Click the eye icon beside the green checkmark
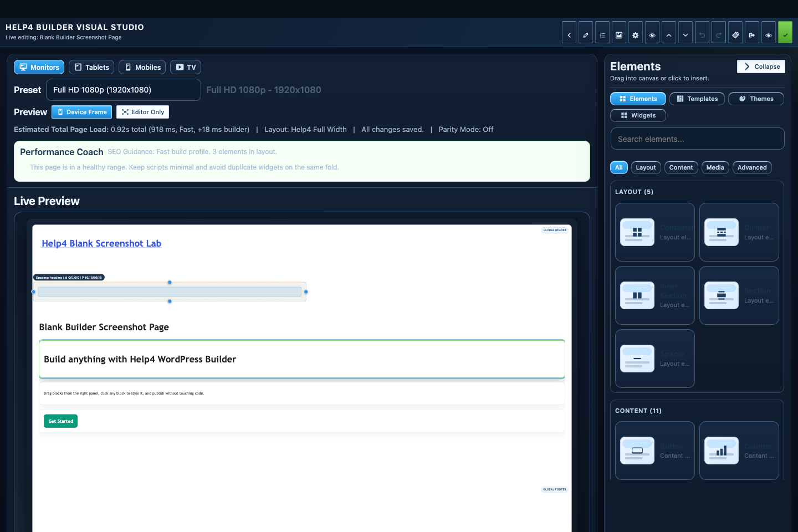The image size is (798, 532). [769, 33]
